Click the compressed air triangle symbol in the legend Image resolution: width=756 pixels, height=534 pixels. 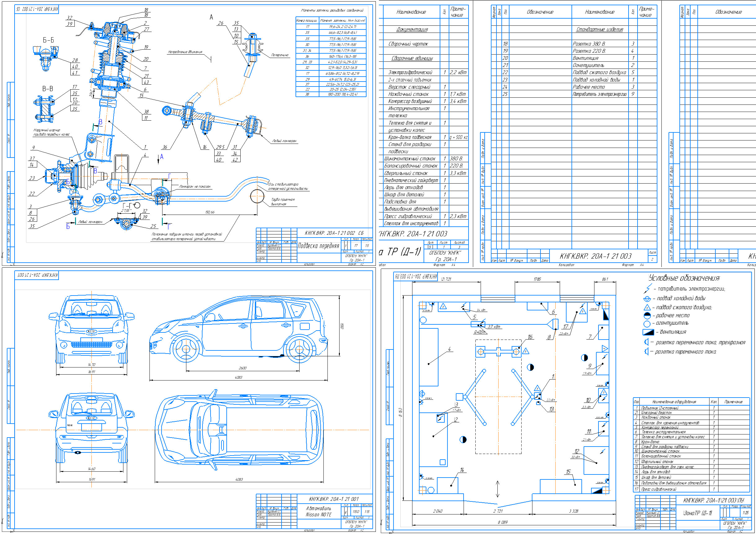(647, 308)
